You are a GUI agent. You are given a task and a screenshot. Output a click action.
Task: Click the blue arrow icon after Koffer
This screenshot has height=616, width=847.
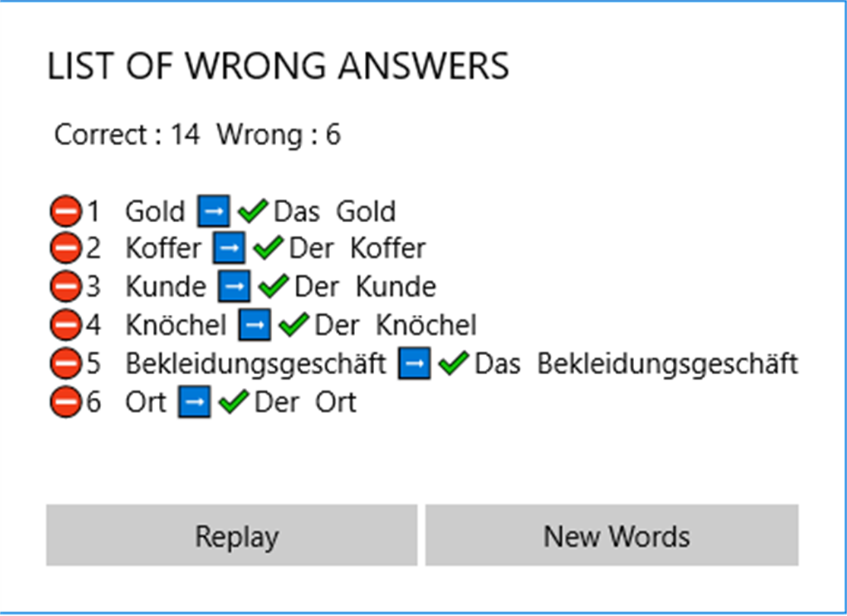point(229,249)
